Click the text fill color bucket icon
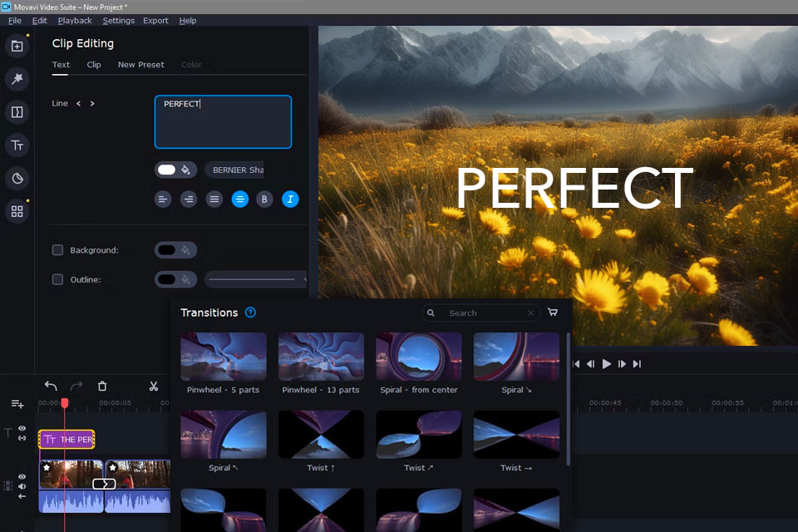The width and height of the screenshot is (798, 532). 185,170
